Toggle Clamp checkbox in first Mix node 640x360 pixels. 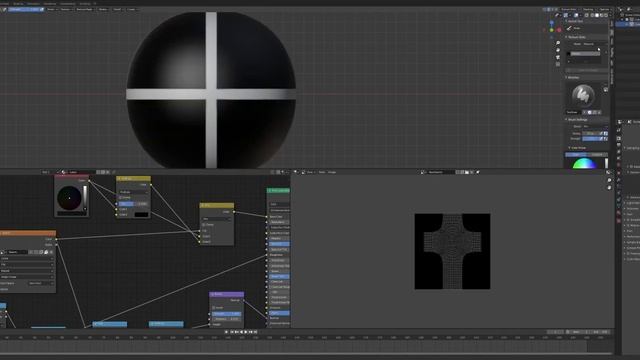tap(121, 198)
